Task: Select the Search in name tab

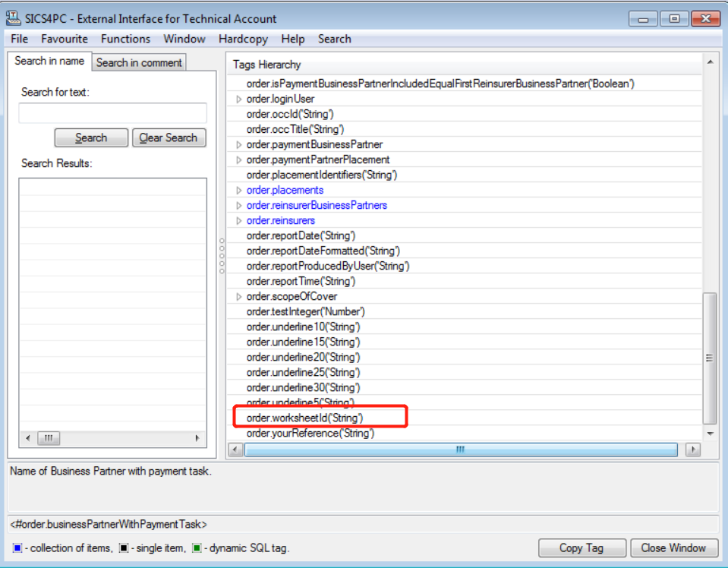Action: tap(49, 62)
